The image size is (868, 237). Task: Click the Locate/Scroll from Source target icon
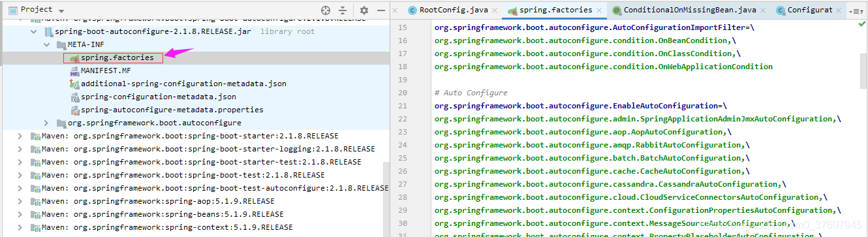click(326, 10)
